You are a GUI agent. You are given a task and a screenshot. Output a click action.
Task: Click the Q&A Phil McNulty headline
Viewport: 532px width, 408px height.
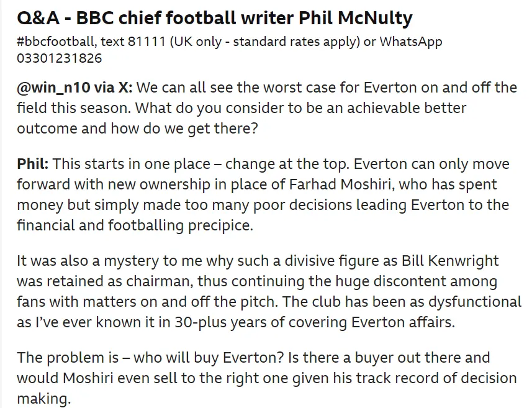tap(214, 19)
